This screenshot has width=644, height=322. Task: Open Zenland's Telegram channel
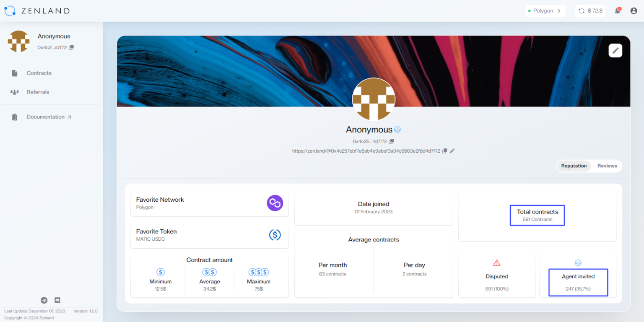pyautogui.click(x=44, y=300)
